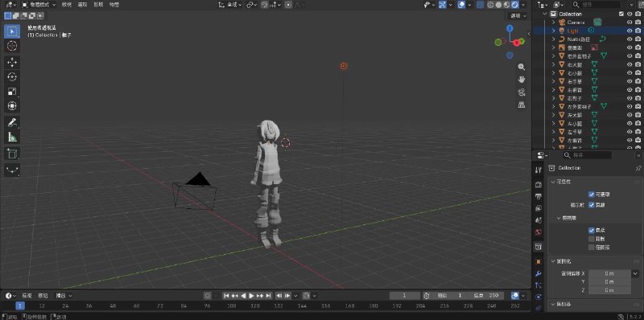The image size is (644, 320).
Task: Open the Output properties tab
Action: click(x=539, y=196)
